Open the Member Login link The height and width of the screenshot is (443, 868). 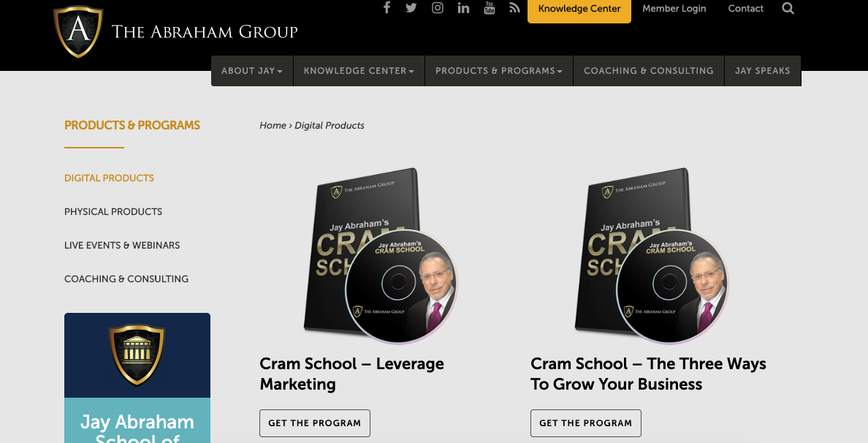(674, 8)
